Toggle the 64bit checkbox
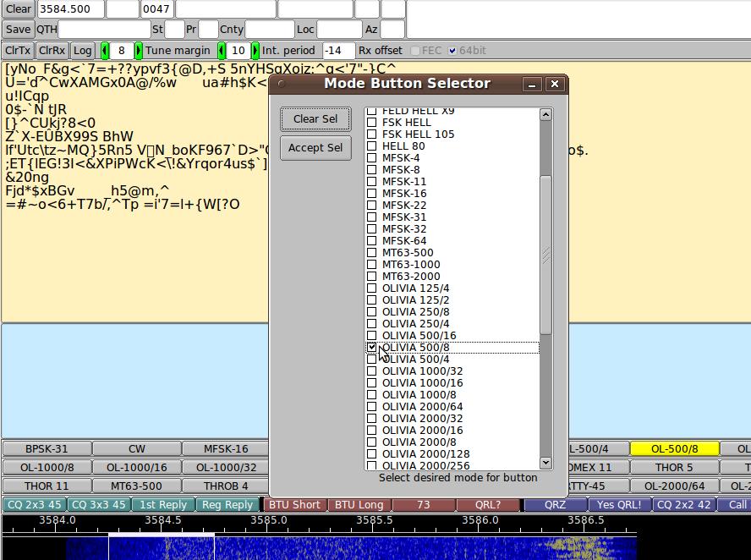The image size is (751, 560). click(x=452, y=51)
